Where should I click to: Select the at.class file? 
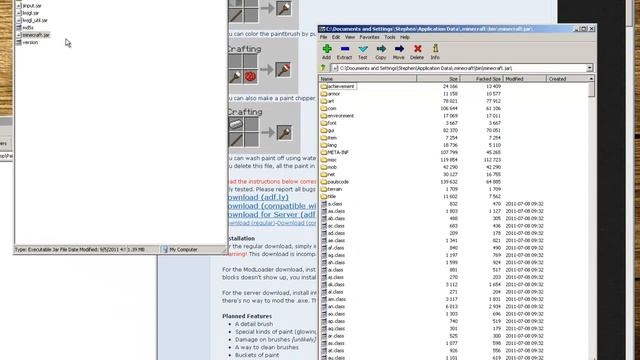click(333, 351)
